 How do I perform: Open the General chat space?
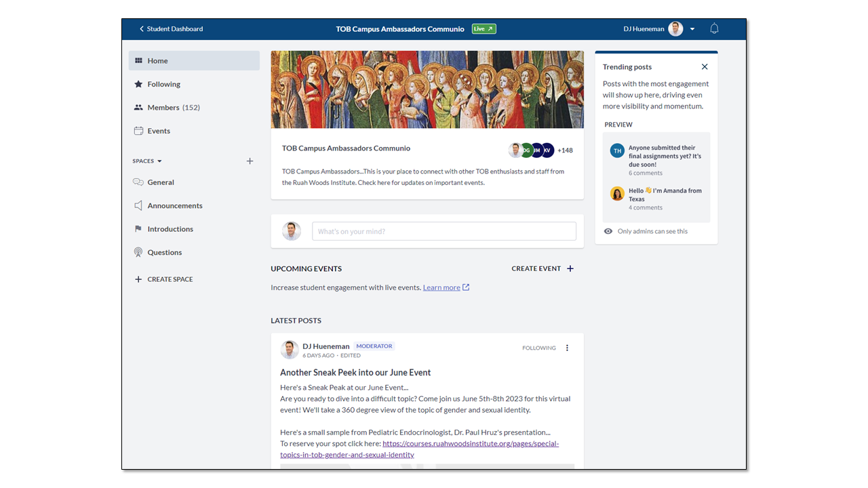[x=161, y=182]
